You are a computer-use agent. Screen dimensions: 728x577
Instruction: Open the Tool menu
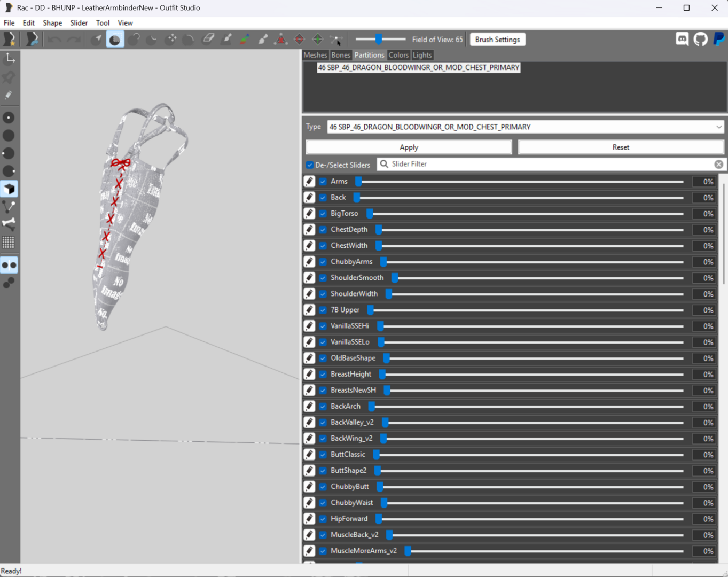coord(103,23)
